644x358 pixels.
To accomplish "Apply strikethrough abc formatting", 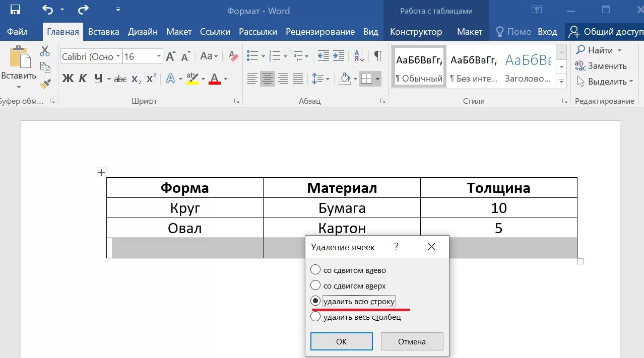I will tap(120, 79).
